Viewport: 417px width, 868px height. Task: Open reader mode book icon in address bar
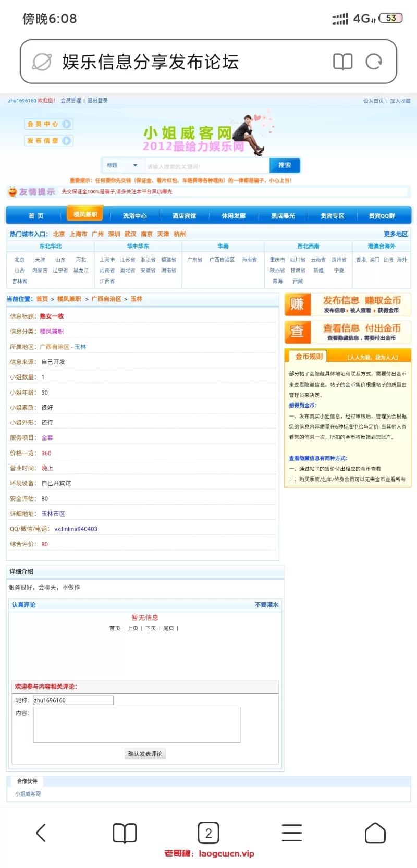click(x=342, y=62)
